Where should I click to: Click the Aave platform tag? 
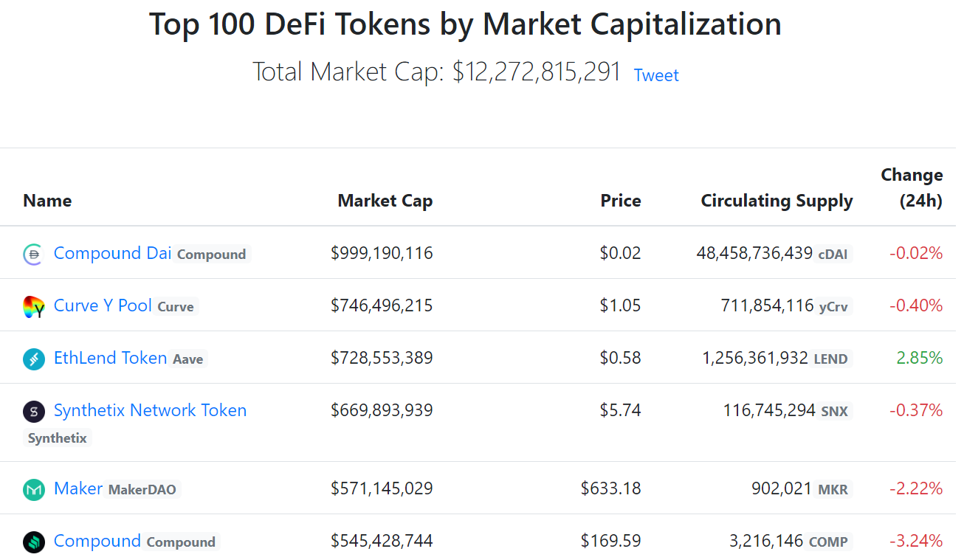188,359
